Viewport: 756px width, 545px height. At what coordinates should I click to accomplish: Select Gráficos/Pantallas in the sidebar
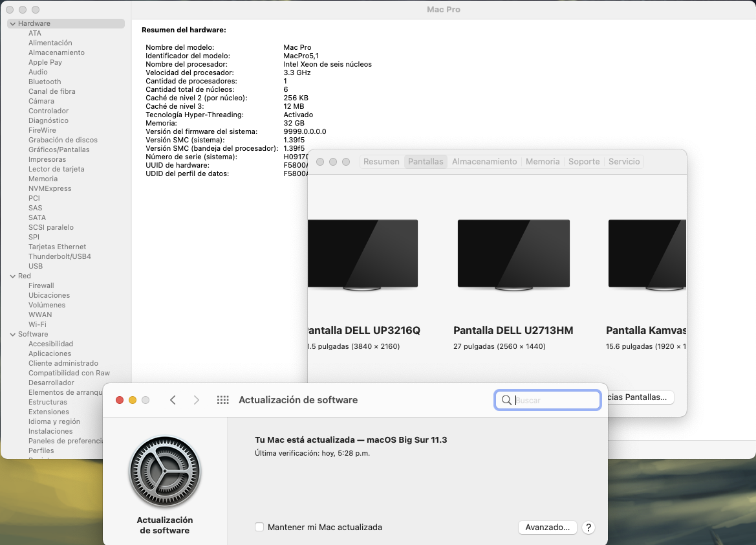(x=59, y=150)
